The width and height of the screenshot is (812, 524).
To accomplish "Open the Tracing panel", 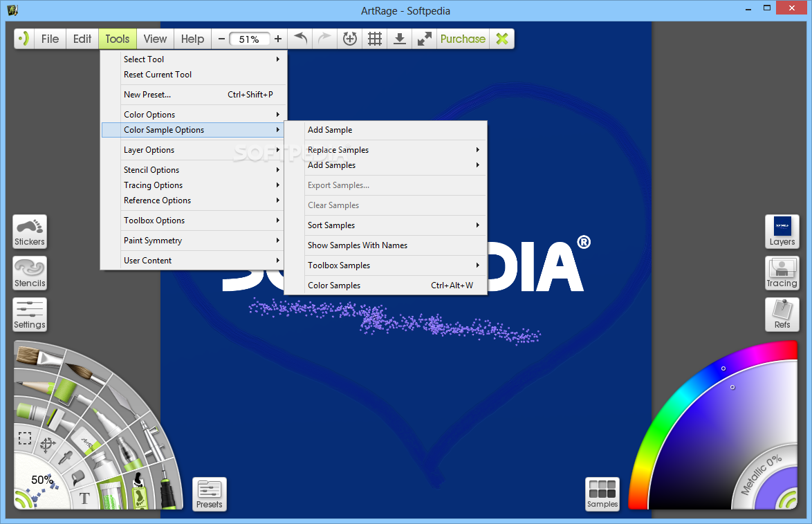I will [x=782, y=273].
